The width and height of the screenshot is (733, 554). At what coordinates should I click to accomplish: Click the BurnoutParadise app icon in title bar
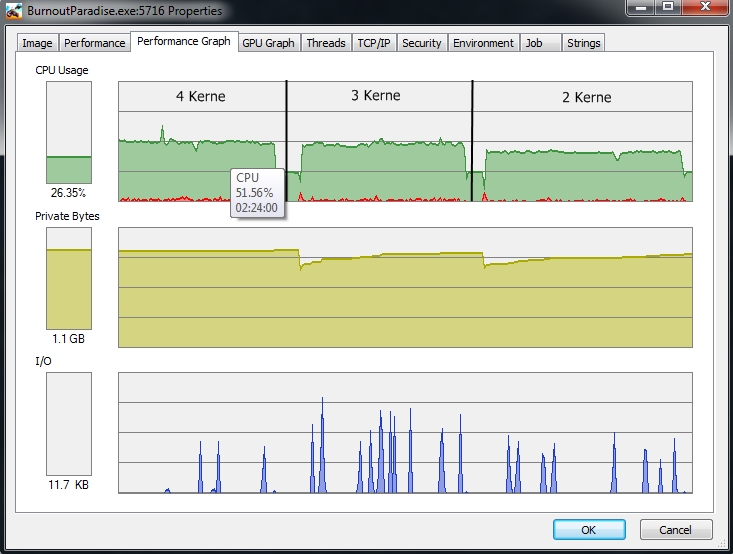click(x=14, y=10)
